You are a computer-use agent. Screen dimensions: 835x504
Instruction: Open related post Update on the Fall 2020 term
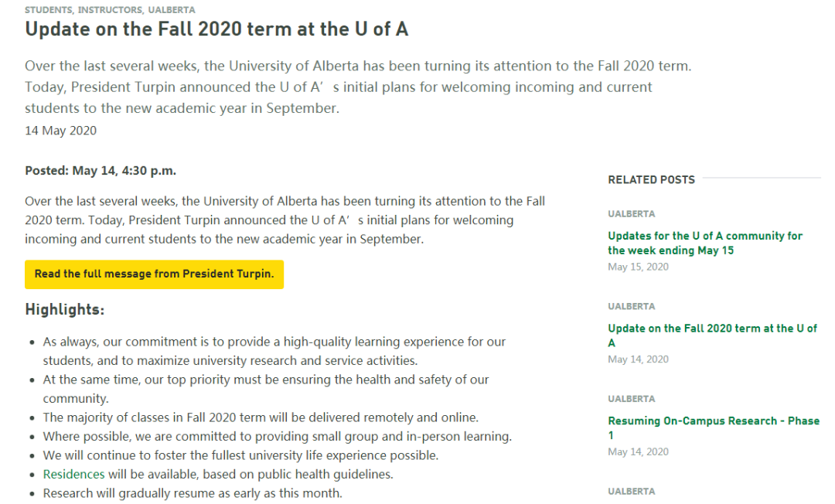(x=712, y=335)
